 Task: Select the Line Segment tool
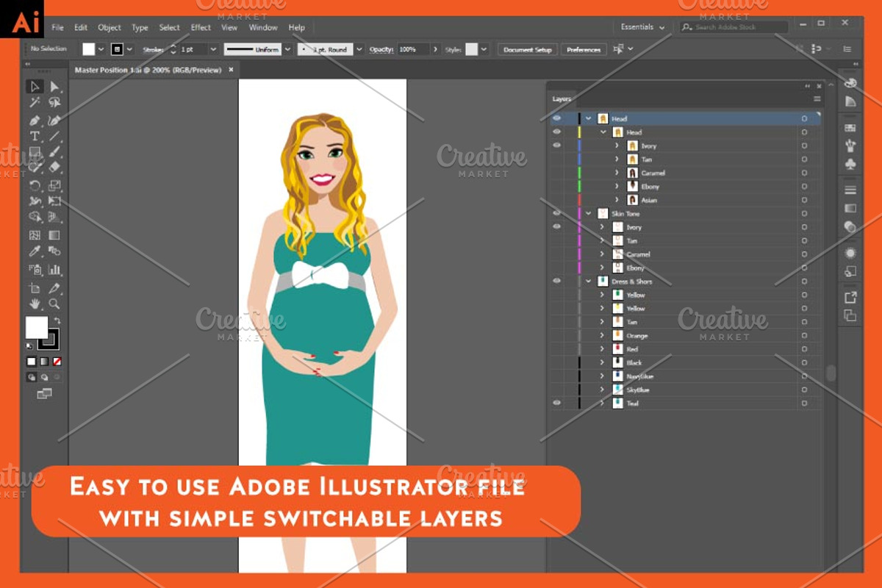tap(54, 136)
